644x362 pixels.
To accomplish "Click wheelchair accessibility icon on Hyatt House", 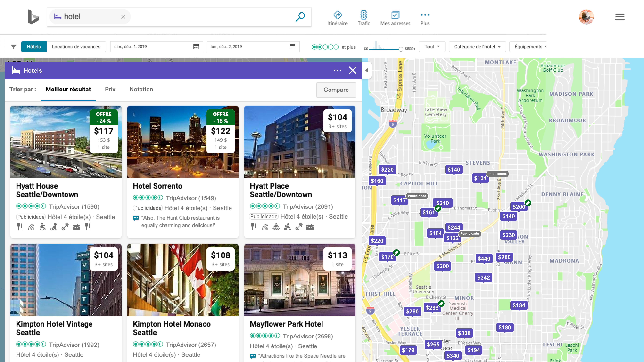I will click(x=43, y=227).
